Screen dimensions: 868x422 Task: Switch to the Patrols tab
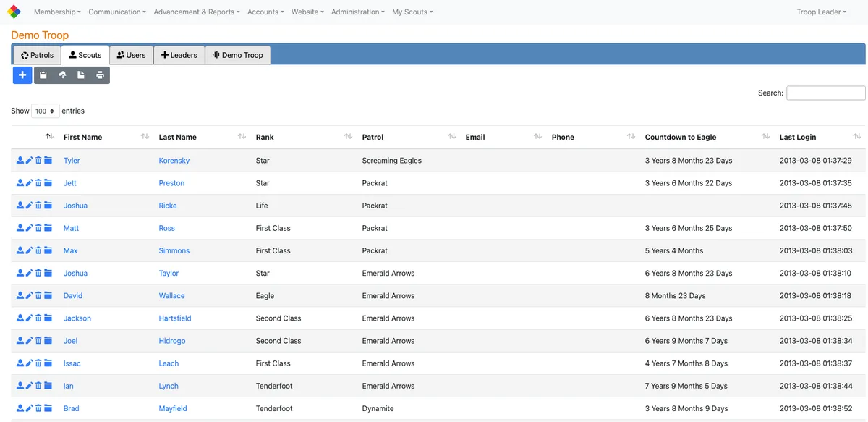[x=36, y=54]
